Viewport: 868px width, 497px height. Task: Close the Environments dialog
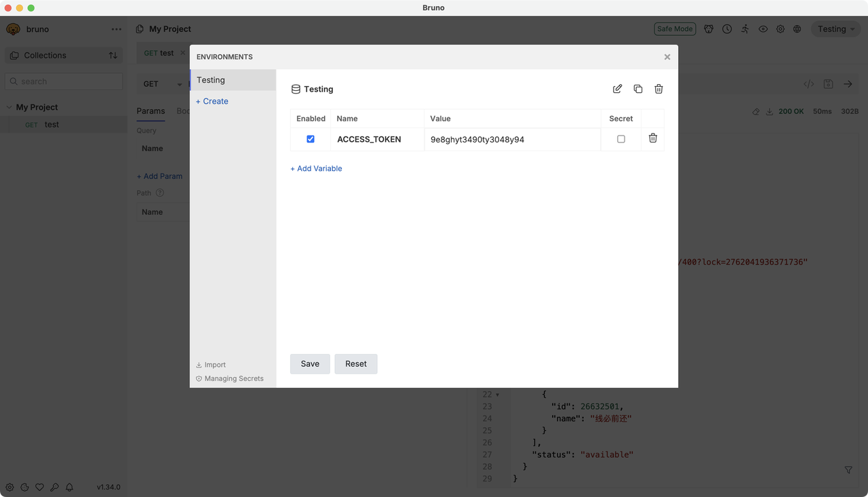pos(667,57)
